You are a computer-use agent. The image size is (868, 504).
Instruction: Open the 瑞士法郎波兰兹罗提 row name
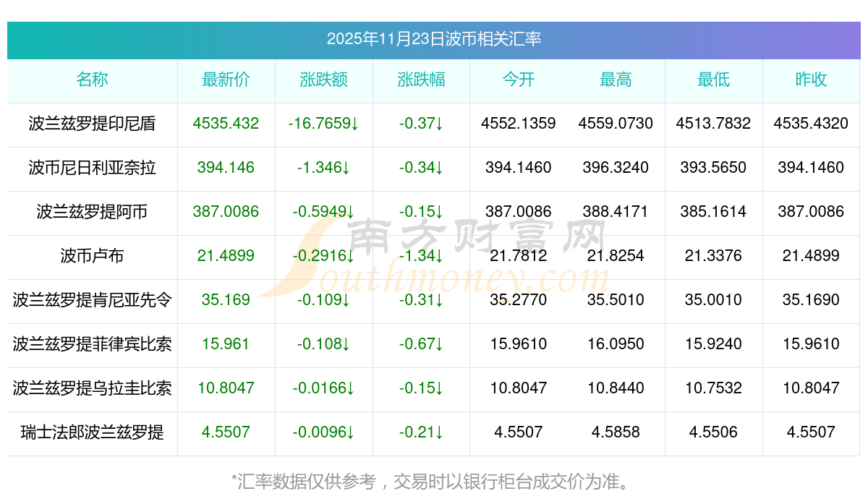click(x=92, y=432)
